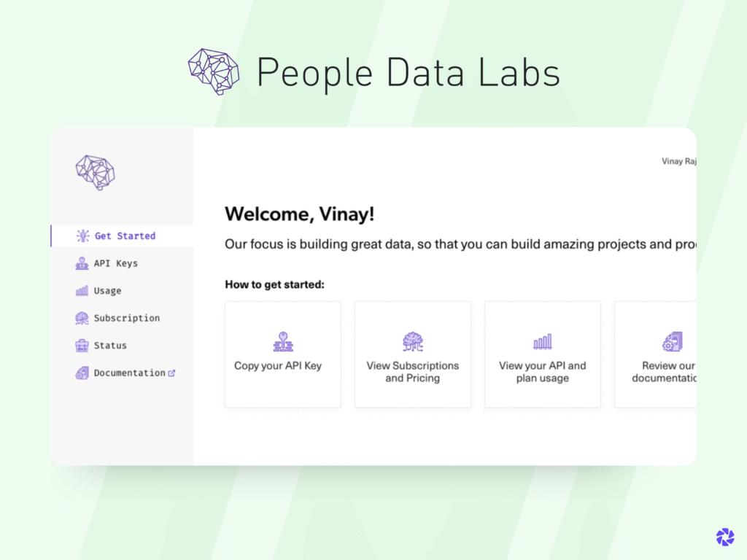The image size is (747, 560).
Task: Switch to the Subscription section
Action: pos(128,318)
